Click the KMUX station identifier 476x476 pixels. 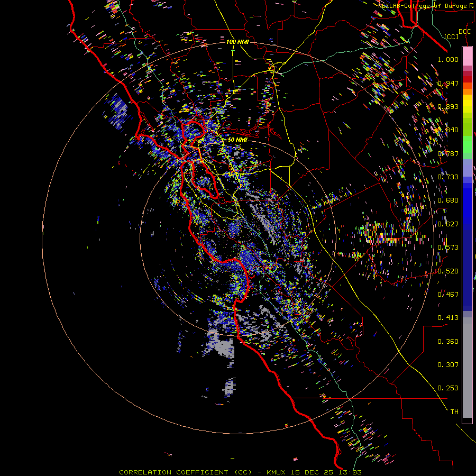coord(276,472)
